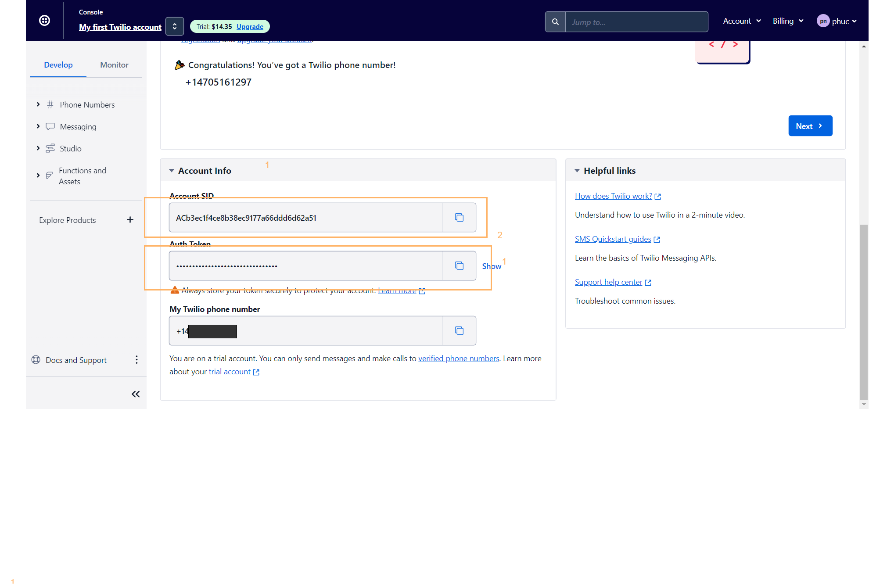Click the Next button
The image size is (869, 588).
(810, 126)
